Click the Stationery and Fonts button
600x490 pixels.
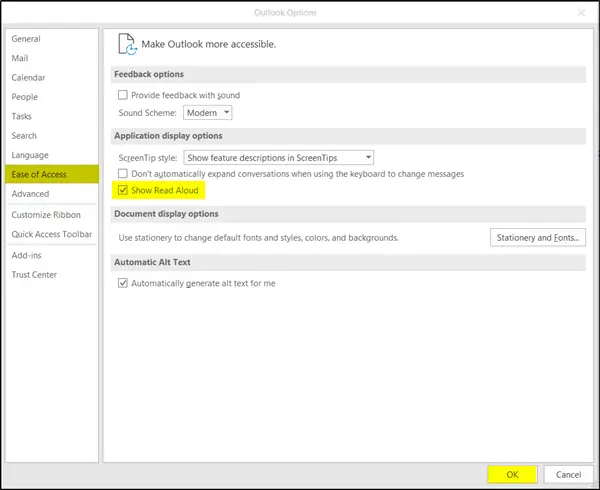538,238
